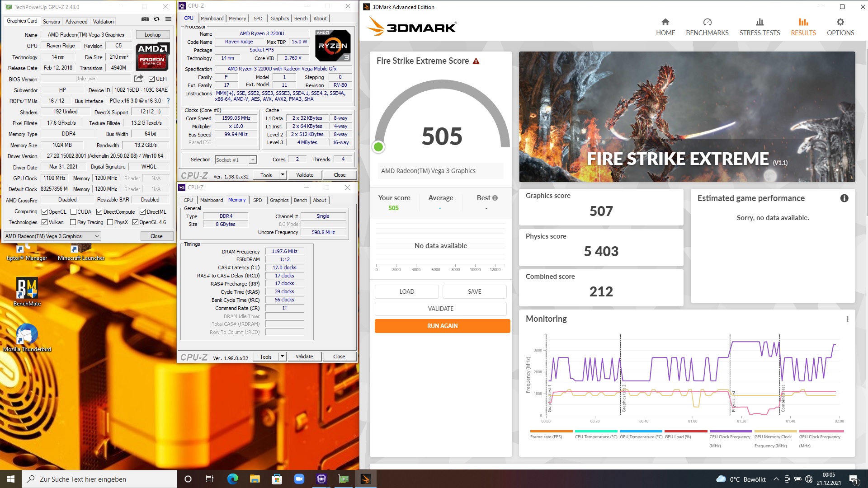Open the tiptoi Manager desktop shortcut
868x488 pixels.
(x=27, y=253)
